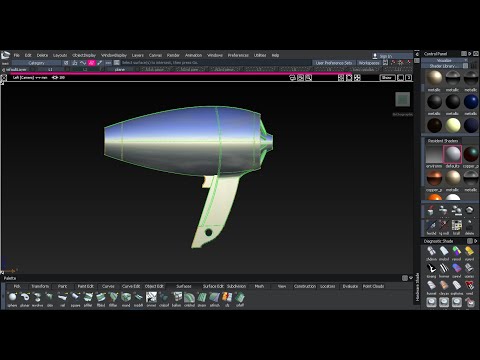Select the pale yellow shader swatch

pos(453,125)
